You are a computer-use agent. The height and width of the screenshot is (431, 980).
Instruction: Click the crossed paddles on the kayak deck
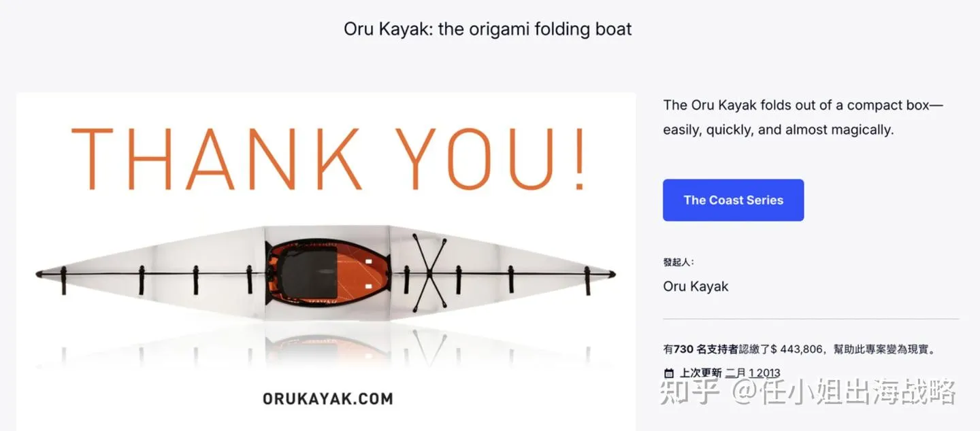[x=429, y=273]
